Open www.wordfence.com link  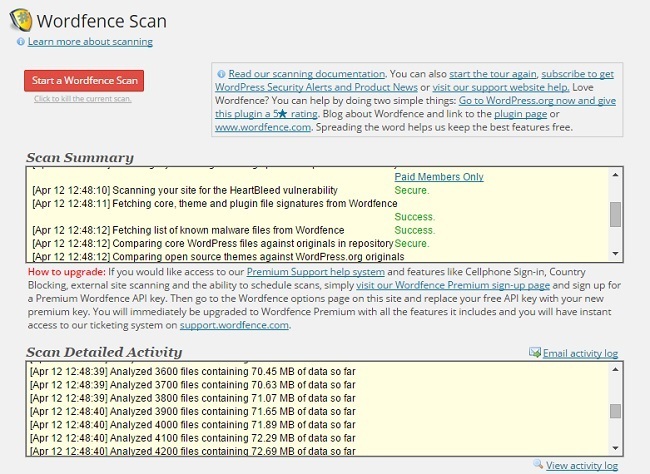coord(263,127)
